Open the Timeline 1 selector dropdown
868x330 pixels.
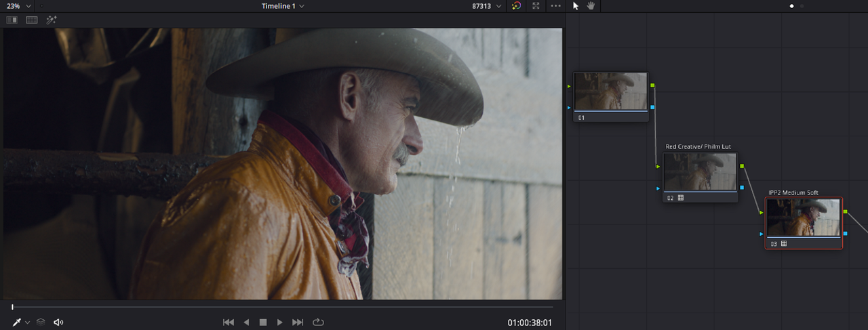point(283,5)
